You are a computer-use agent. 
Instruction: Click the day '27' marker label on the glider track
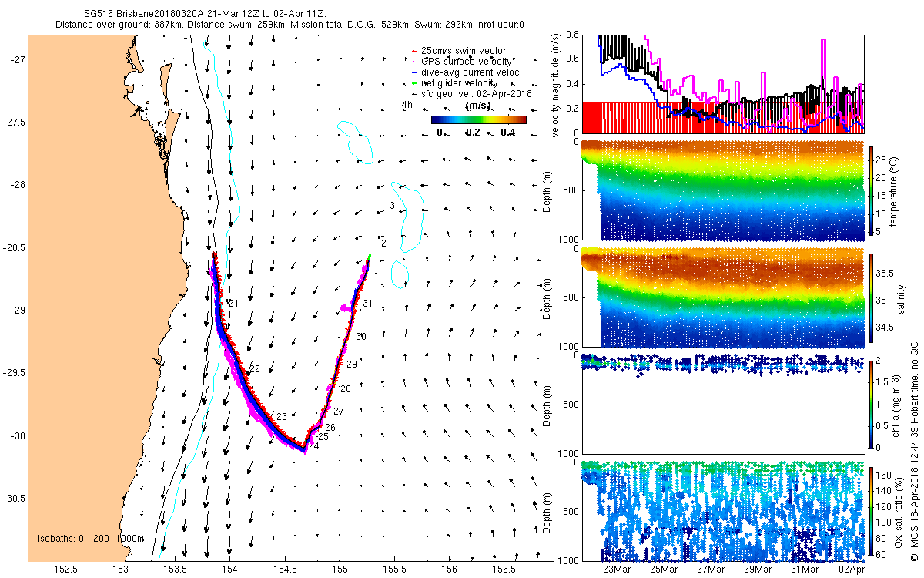[339, 411]
